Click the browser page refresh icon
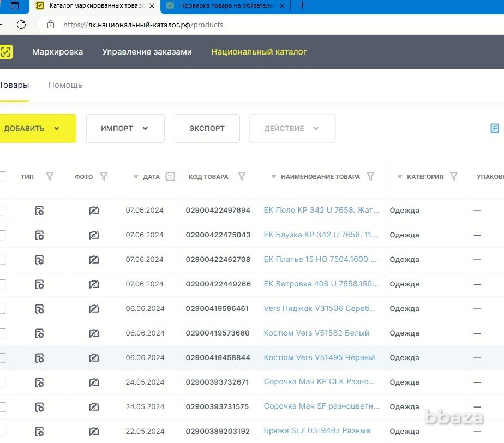The width and height of the screenshot is (504, 443). (21, 25)
